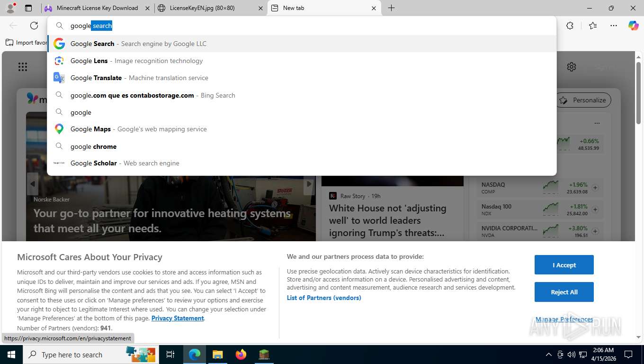The width and height of the screenshot is (644, 364).
Task: Add NASDAQ COMP to watchlist
Action: (595, 188)
